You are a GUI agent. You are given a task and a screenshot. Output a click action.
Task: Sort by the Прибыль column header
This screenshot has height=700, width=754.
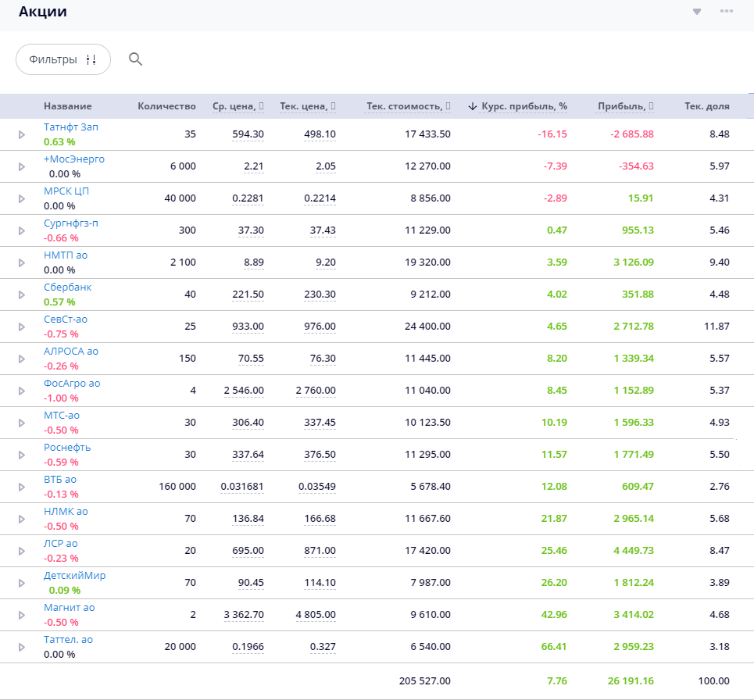[626, 106]
